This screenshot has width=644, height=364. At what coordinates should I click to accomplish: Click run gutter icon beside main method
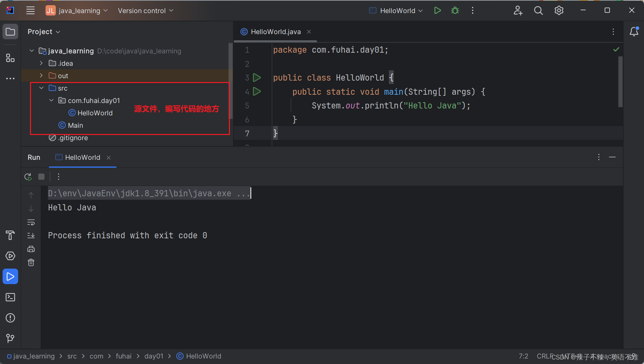(x=257, y=92)
